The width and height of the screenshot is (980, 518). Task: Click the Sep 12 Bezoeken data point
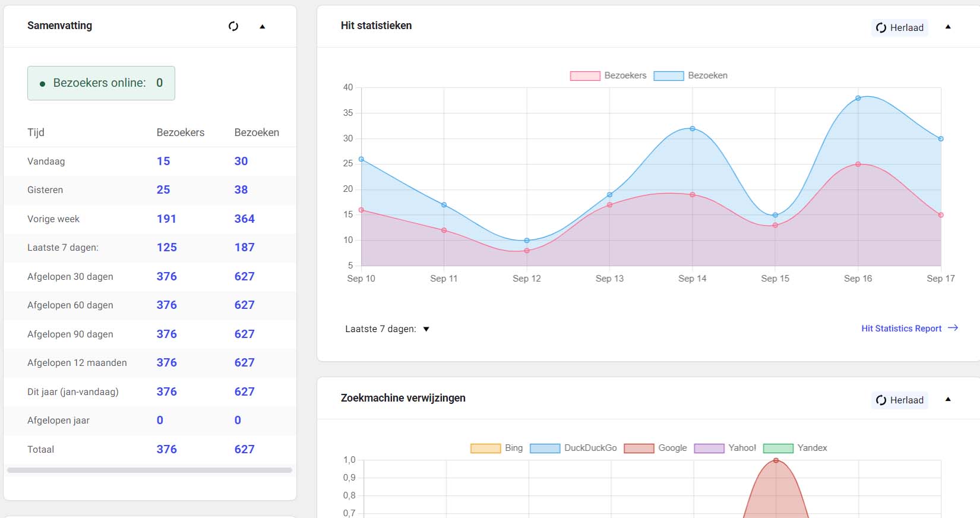pos(527,241)
